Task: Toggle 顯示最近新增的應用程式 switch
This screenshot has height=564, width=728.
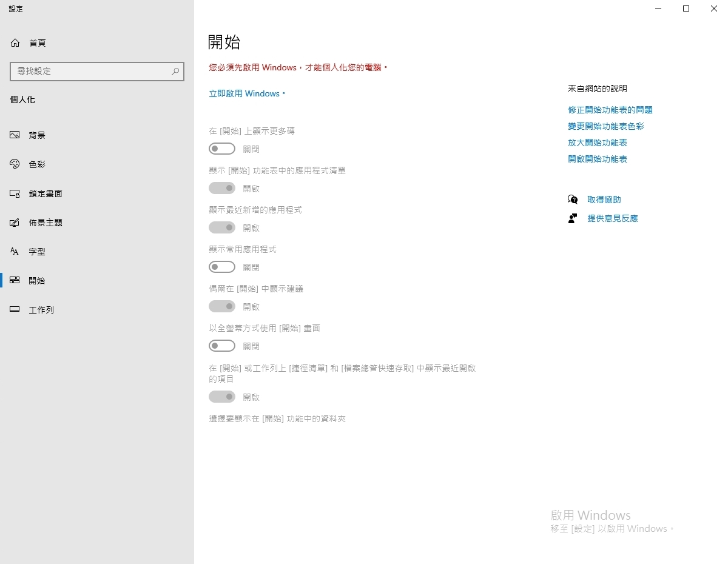Action: [222, 227]
